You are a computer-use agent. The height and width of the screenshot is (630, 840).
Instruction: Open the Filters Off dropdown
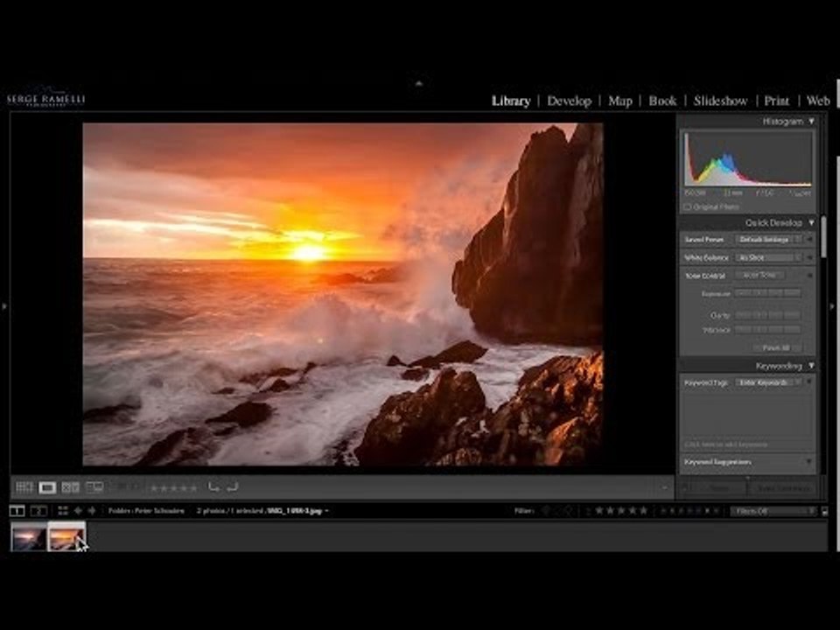pyautogui.click(x=774, y=511)
